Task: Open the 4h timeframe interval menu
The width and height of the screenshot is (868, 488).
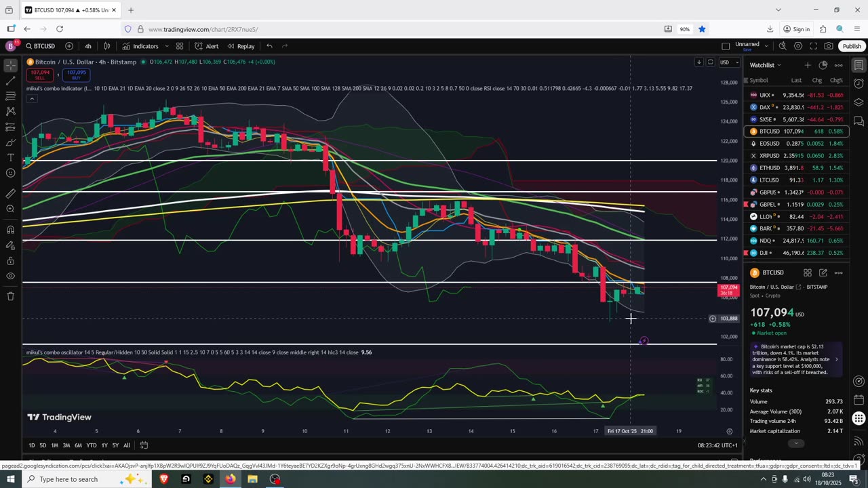Action: coord(88,46)
